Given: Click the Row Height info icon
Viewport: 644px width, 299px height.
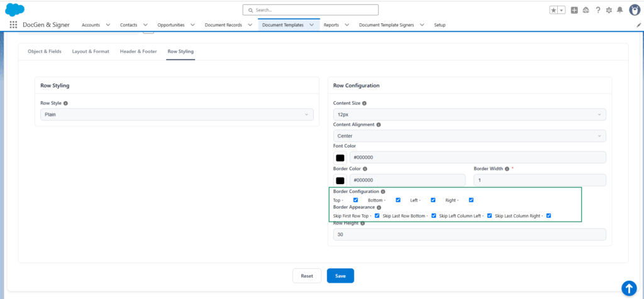Looking at the screenshot, I should click(363, 224).
